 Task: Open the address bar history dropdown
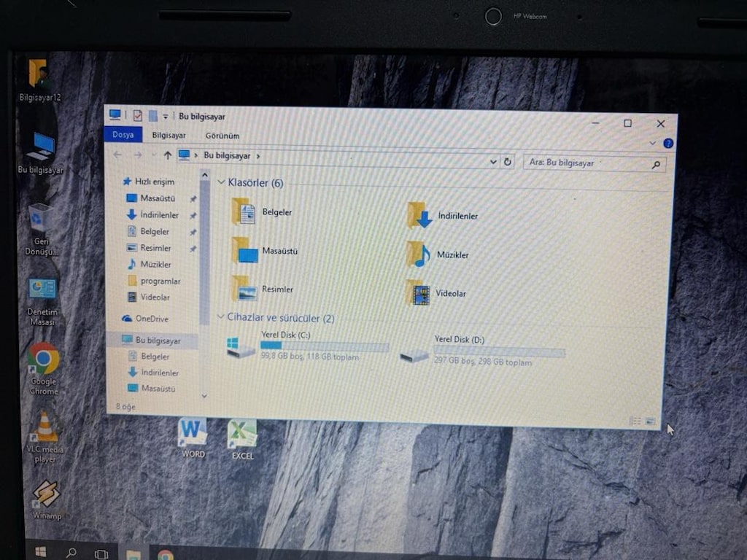coord(493,162)
